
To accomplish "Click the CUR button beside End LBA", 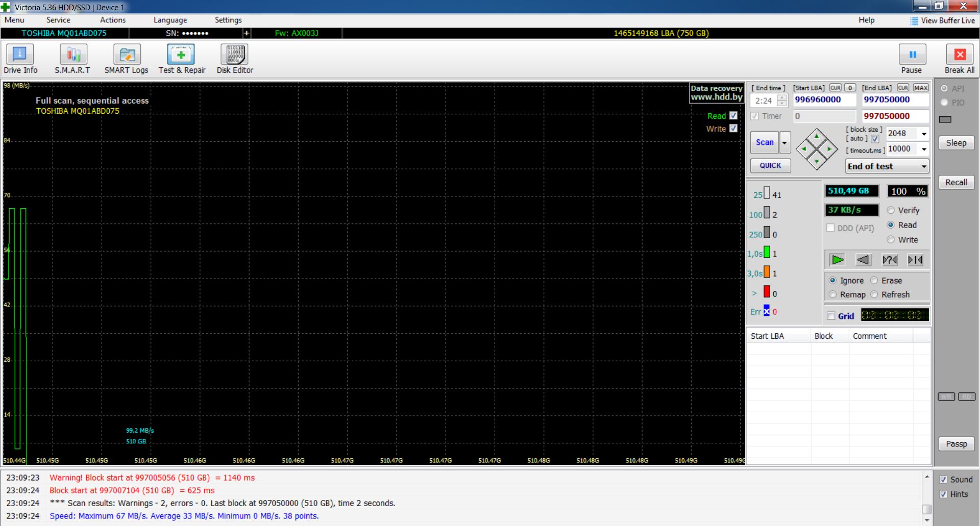I will [903, 88].
